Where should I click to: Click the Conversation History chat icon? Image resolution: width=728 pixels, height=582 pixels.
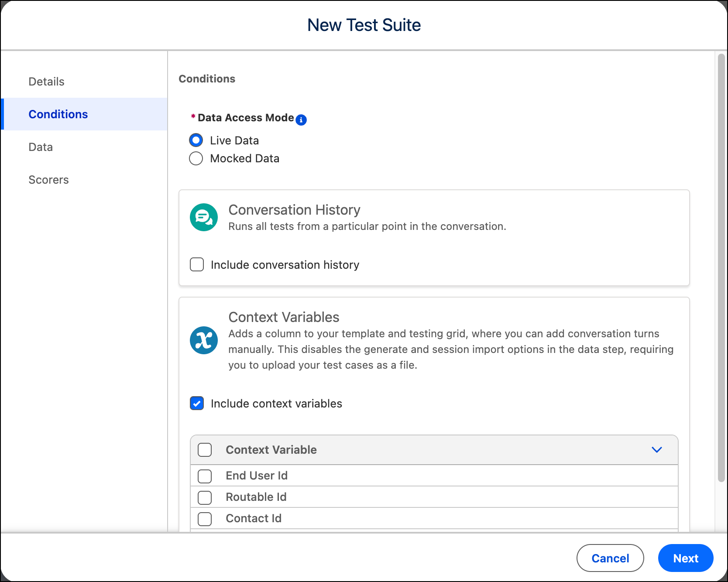pyautogui.click(x=204, y=217)
